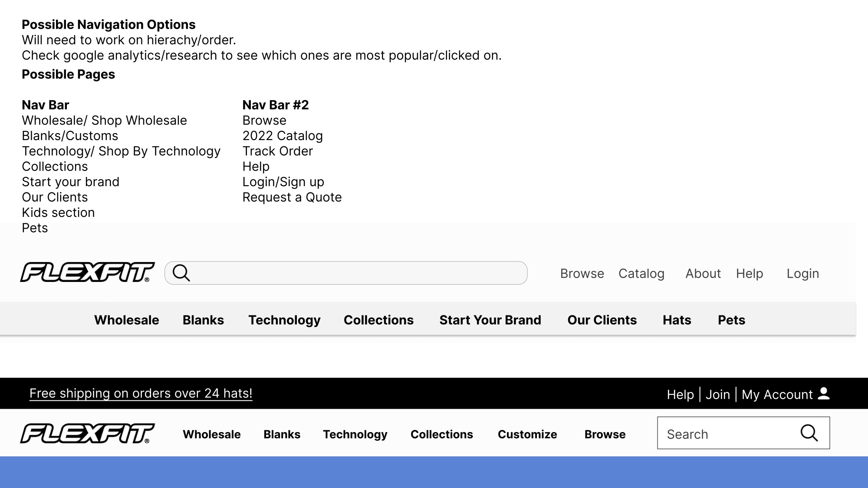868x488 pixels.
Task: Choose Hats in the category bar
Action: tap(677, 320)
